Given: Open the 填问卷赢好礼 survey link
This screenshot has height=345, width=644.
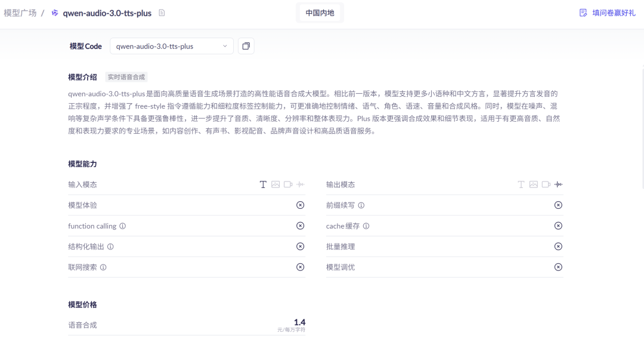Looking at the screenshot, I should 614,13.
